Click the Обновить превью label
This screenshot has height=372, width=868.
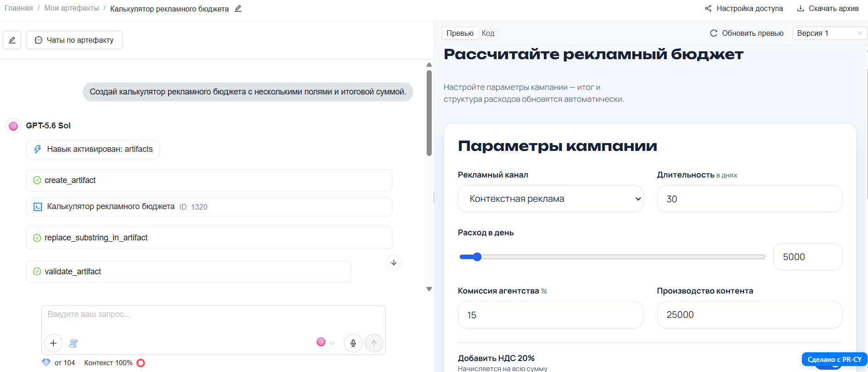(753, 33)
